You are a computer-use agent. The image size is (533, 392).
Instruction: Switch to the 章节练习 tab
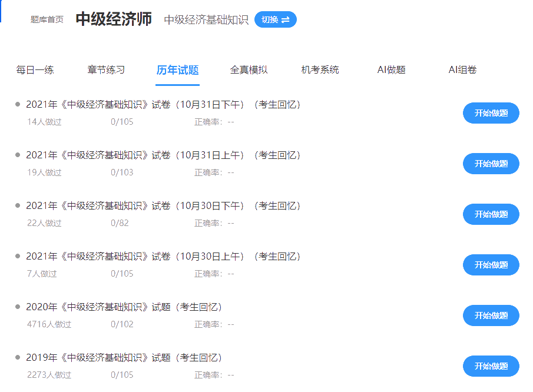pos(106,69)
